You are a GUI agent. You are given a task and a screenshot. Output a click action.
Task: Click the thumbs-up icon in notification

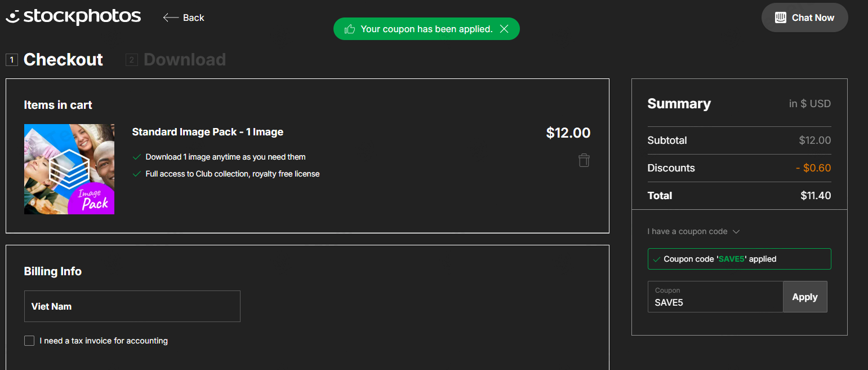click(x=350, y=29)
